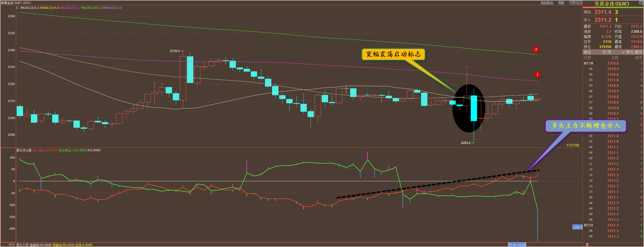Screen dimensions: 644x247
Task: Open the 周期 period link
Action: pyautogui.click(x=561, y=3)
